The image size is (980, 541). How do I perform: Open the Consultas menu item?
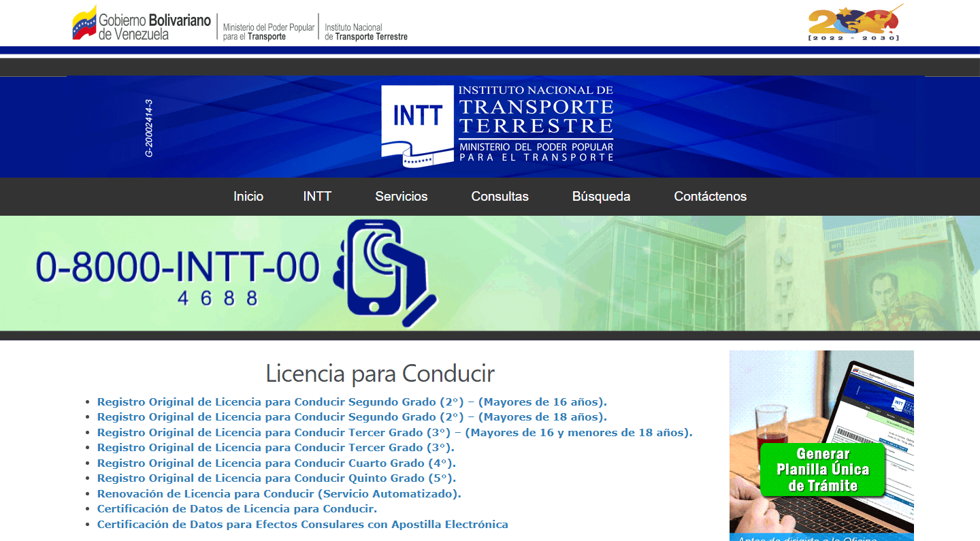[500, 197]
